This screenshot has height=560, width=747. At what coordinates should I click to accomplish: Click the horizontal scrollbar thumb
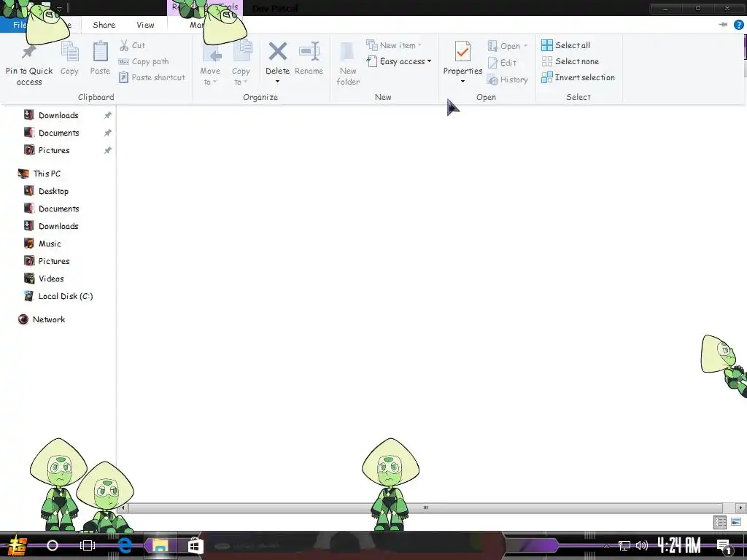click(425, 507)
